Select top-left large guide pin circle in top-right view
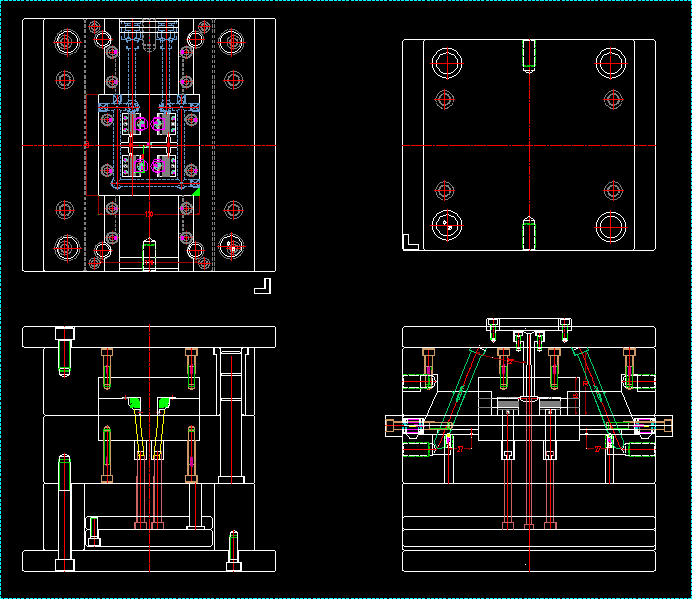The height and width of the screenshot is (599, 692). tap(447, 63)
